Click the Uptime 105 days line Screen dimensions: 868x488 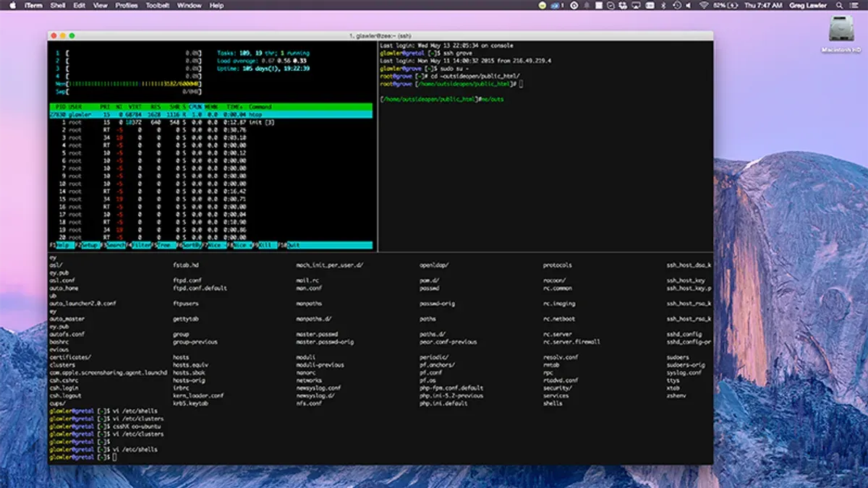(x=263, y=69)
